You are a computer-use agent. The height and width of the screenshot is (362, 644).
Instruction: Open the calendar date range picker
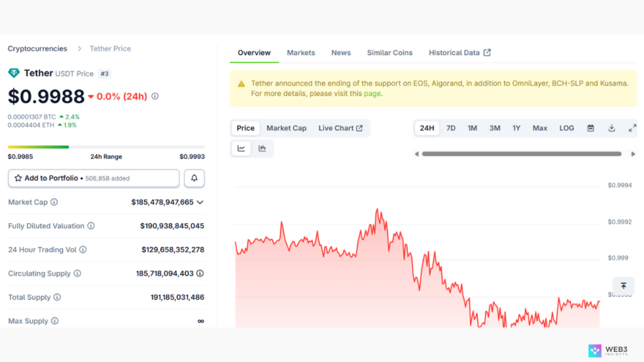click(591, 128)
